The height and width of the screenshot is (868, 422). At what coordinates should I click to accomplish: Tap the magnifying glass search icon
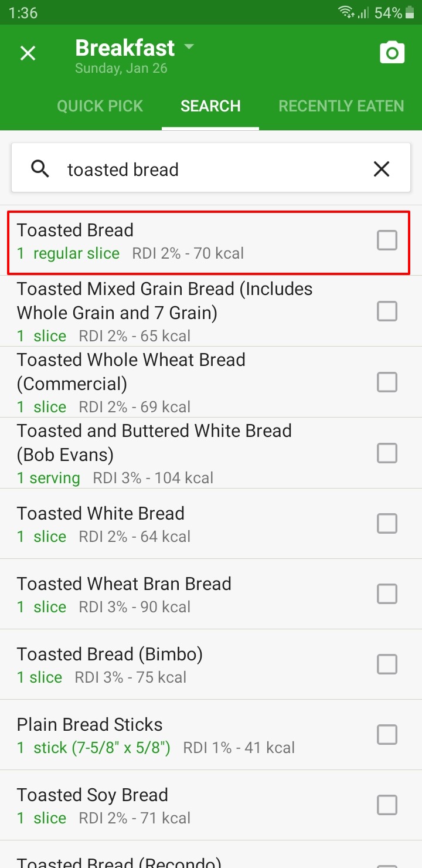click(x=40, y=169)
